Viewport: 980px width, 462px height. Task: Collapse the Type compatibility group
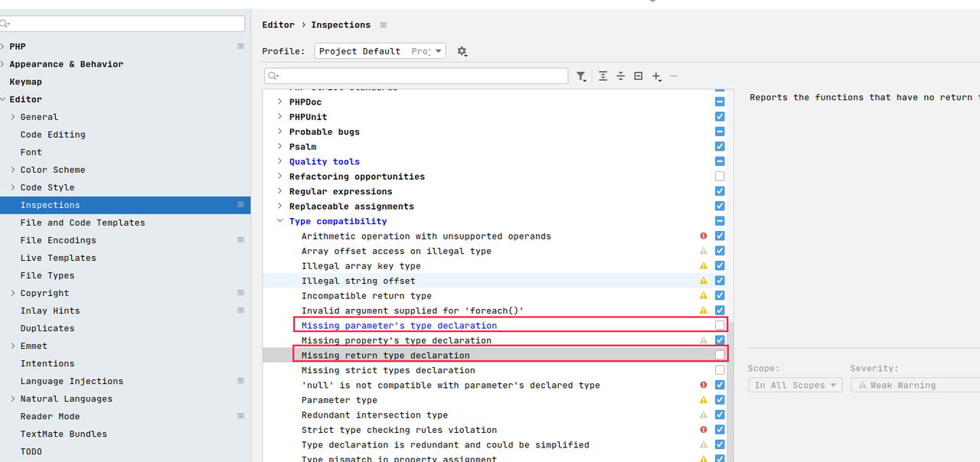279,222
